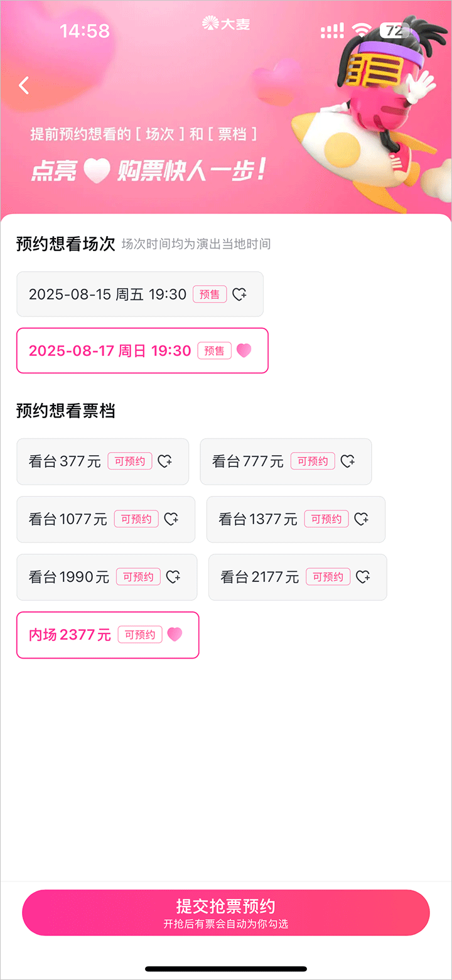Tap 预售 tag on 2025-08-15 session

[x=210, y=294]
